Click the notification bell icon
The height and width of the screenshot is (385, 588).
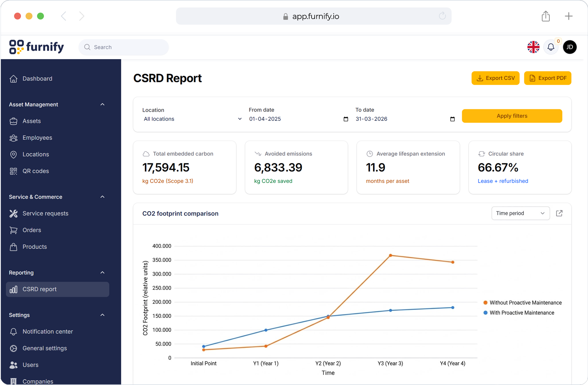click(550, 47)
